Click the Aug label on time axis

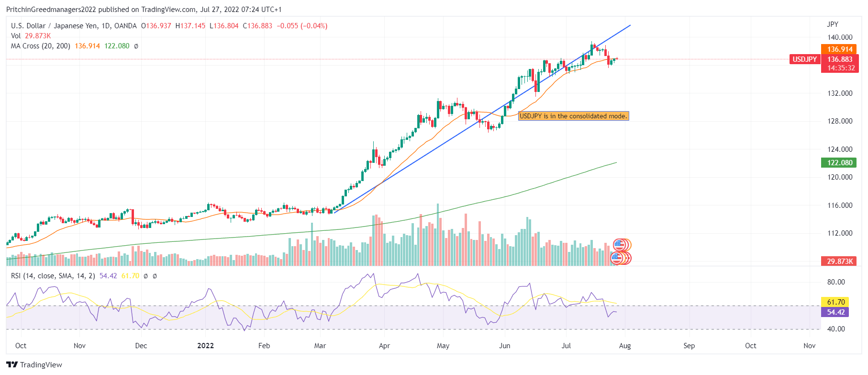pyautogui.click(x=625, y=346)
